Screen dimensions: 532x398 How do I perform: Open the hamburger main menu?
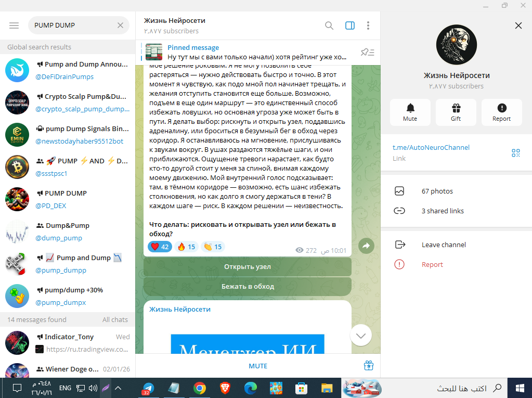tap(14, 25)
